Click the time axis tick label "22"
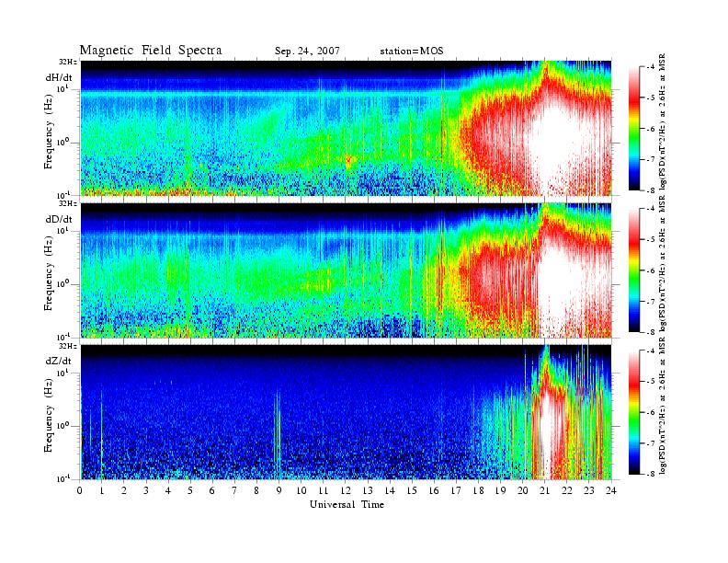 click(566, 490)
